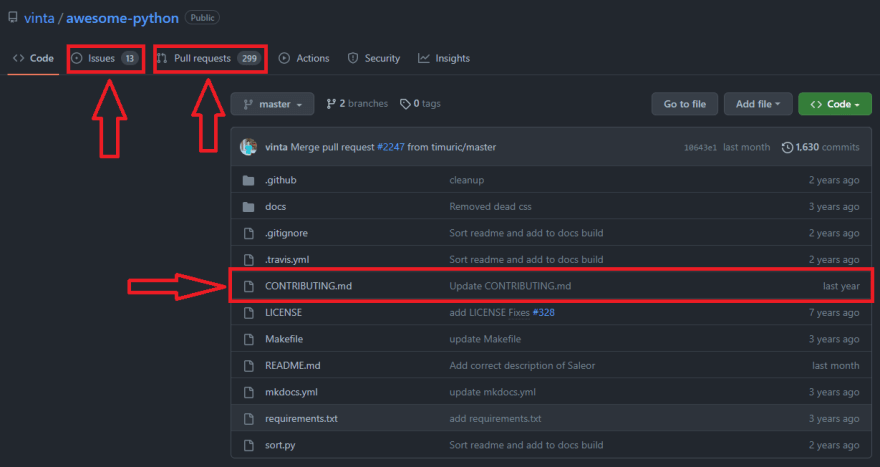The height and width of the screenshot is (467, 880).
Task: Open issue #328 link in LICENSE row
Action: (543, 313)
